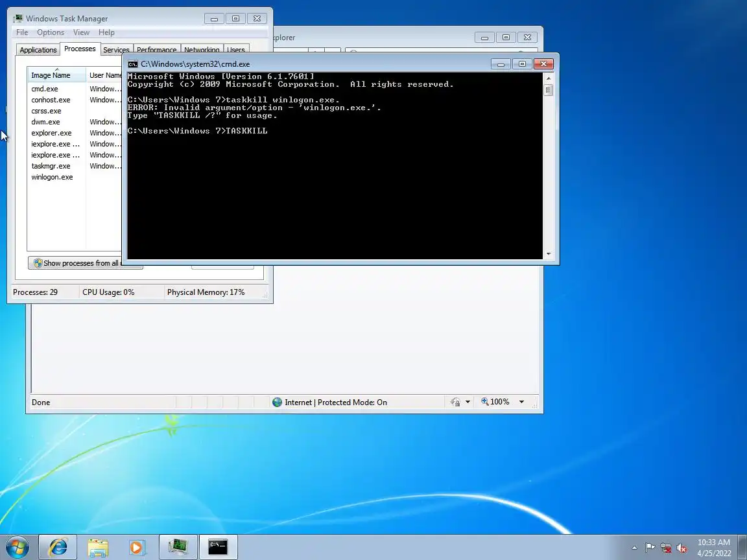Sort processes by Image Name column
747x560 pixels.
click(56, 75)
